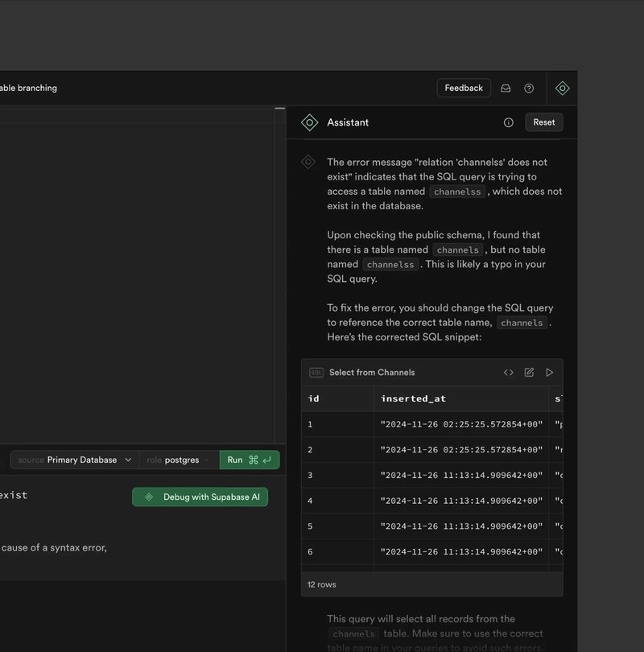Click the SQL badge icon on the snippet card

pos(316,373)
